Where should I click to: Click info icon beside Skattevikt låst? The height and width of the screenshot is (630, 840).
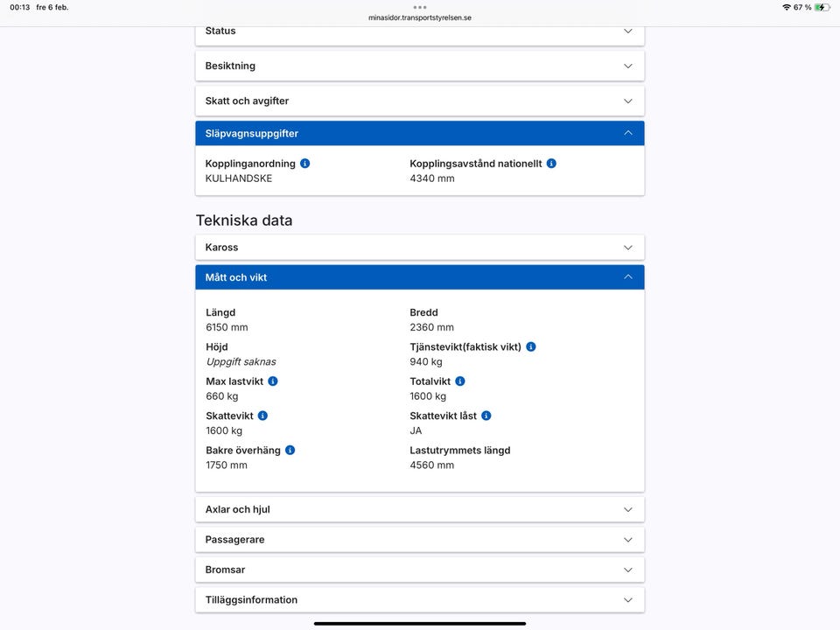(x=486, y=416)
